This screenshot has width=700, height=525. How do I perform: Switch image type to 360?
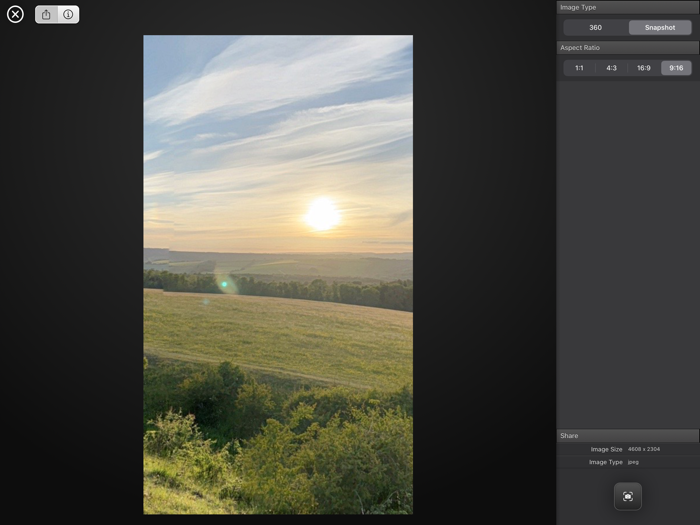point(596,28)
